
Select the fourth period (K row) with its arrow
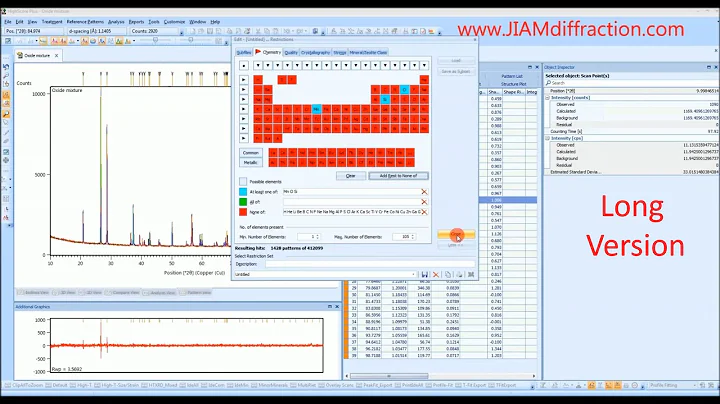(x=244, y=109)
